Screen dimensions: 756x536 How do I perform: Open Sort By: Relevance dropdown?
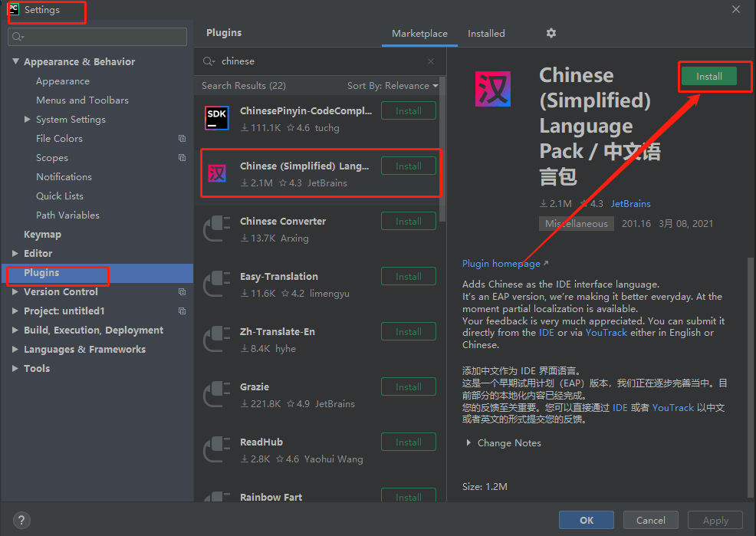[x=393, y=85]
